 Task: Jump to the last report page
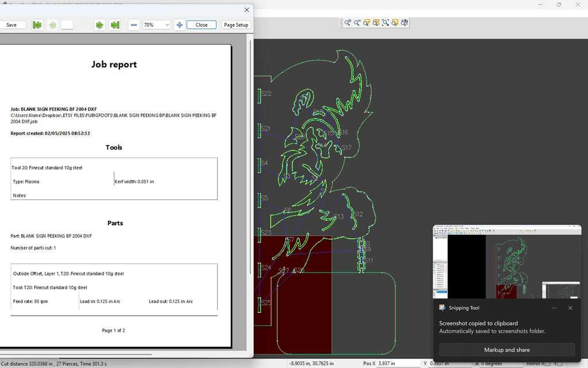click(x=115, y=25)
